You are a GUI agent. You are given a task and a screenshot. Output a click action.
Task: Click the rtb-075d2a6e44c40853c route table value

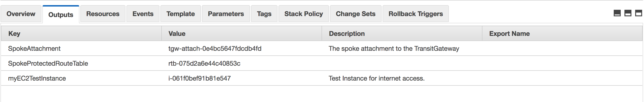[x=204, y=64]
